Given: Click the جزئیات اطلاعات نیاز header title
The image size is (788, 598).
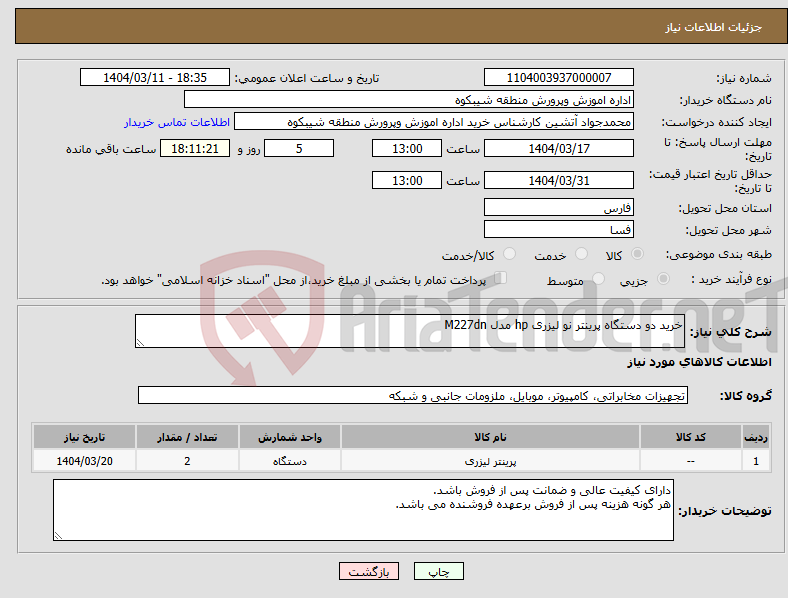Looking at the screenshot, I should click(714, 27).
